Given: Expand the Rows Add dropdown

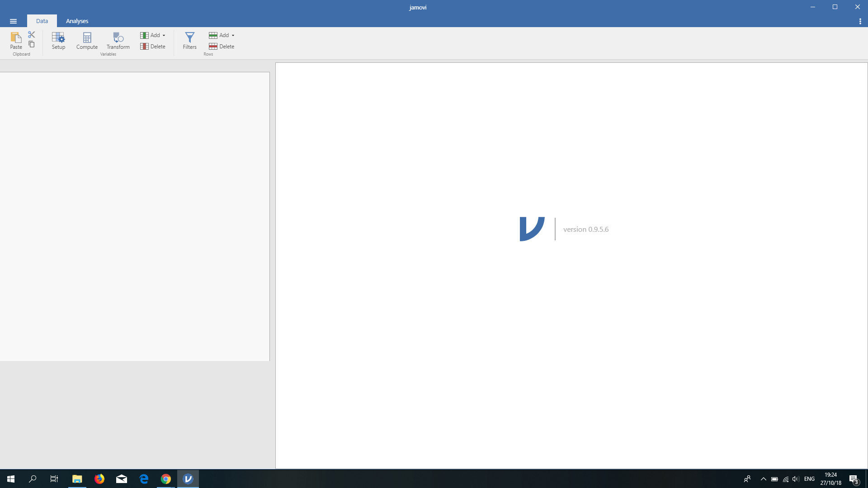Looking at the screenshot, I should (x=222, y=35).
